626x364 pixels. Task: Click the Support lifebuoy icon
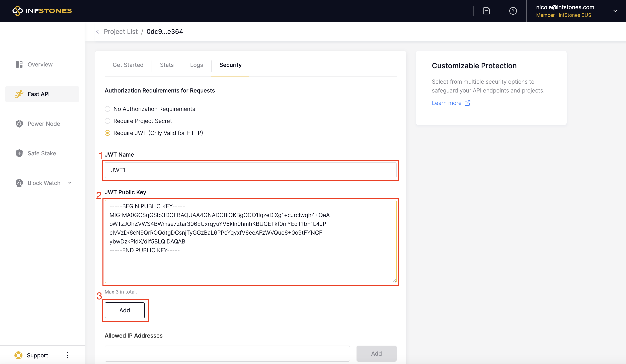pyautogui.click(x=18, y=355)
